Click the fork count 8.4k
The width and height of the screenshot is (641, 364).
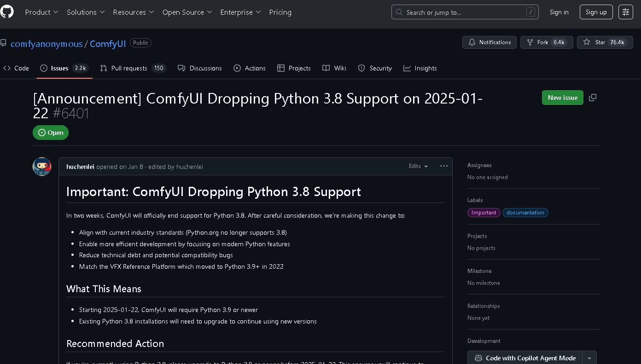coord(559,42)
